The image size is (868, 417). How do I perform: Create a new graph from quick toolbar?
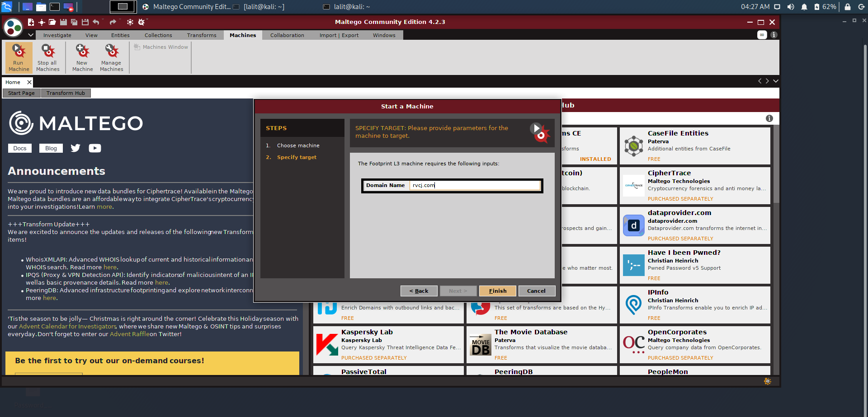coord(31,22)
